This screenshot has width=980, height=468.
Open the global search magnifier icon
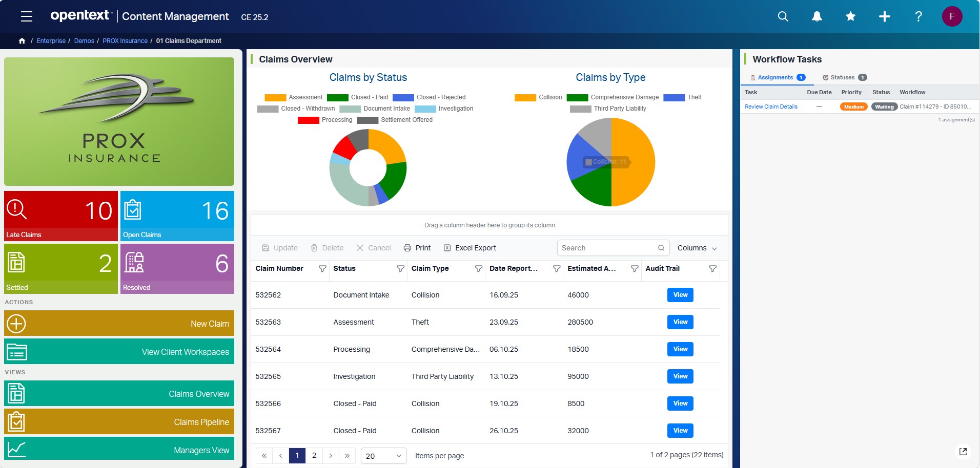pyautogui.click(x=783, y=16)
